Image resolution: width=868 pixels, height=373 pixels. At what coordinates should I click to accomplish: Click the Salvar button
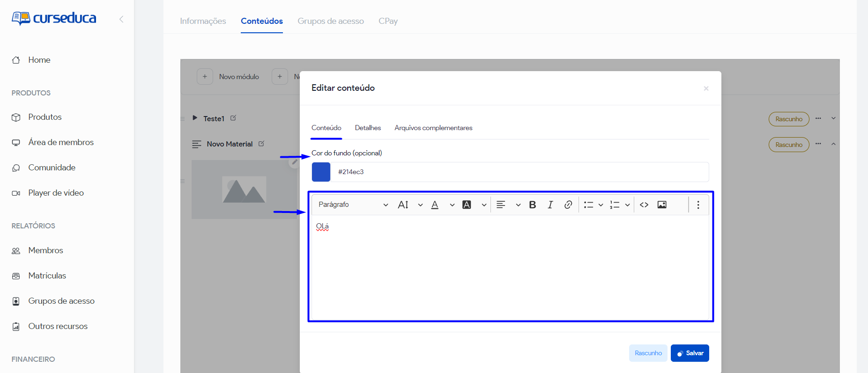pyautogui.click(x=690, y=353)
